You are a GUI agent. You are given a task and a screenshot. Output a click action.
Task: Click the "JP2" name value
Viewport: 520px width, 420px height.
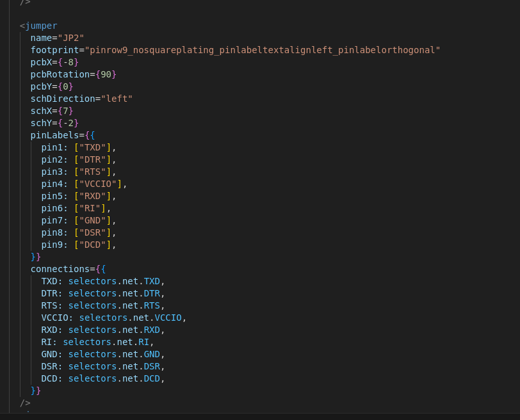tap(71, 38)
